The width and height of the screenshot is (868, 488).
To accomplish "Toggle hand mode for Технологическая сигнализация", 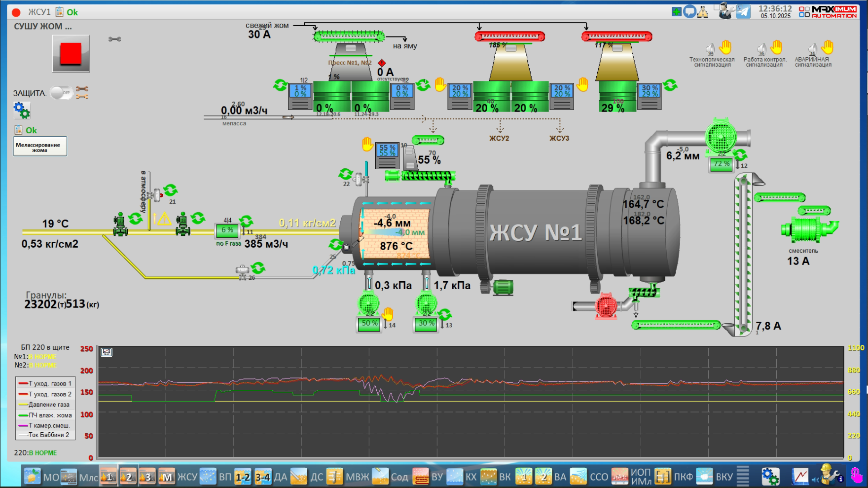I will [725, 47].
